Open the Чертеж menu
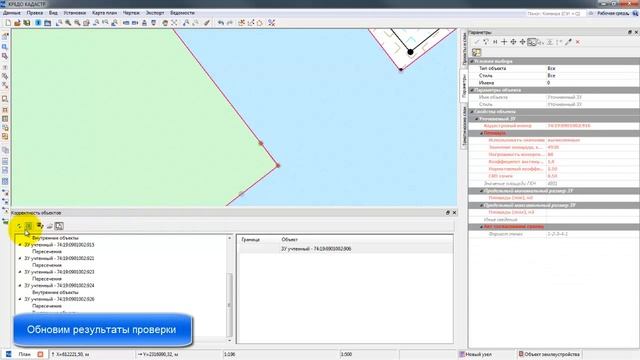The width and height of the screenshot is (640, 360). click(131, 13)
